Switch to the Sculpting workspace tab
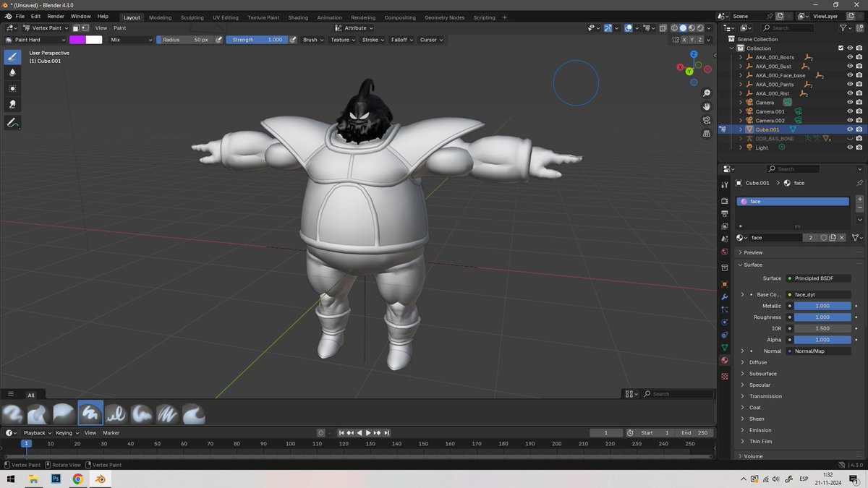The width and height of the screenshot is (868, 488). click(192, 17)
